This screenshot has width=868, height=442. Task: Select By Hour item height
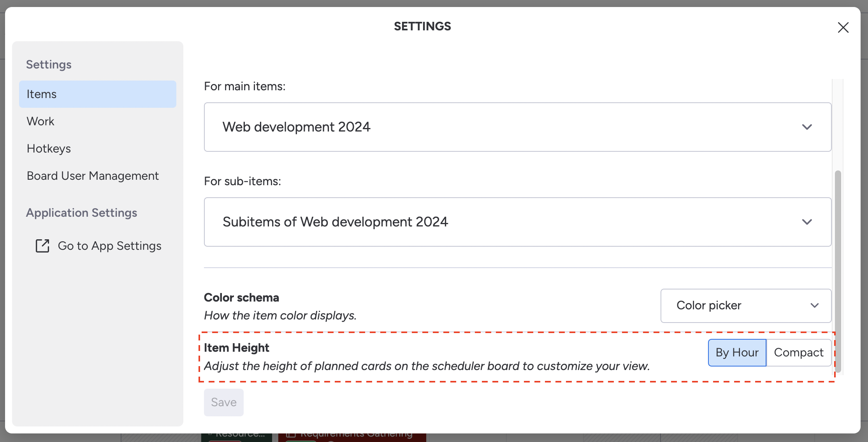pyautogui.click(x=737, y=353)
